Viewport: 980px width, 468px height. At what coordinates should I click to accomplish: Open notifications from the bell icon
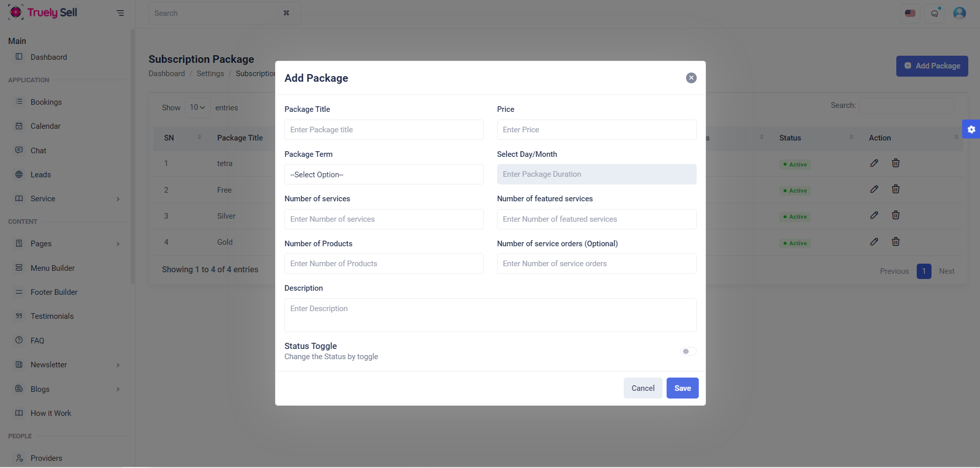tap(935, 13)
